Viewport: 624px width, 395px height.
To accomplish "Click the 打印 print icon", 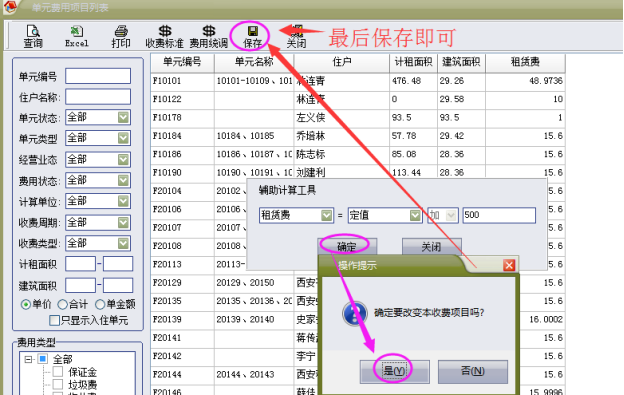I will pyautogui.click(x=121, y=36).
